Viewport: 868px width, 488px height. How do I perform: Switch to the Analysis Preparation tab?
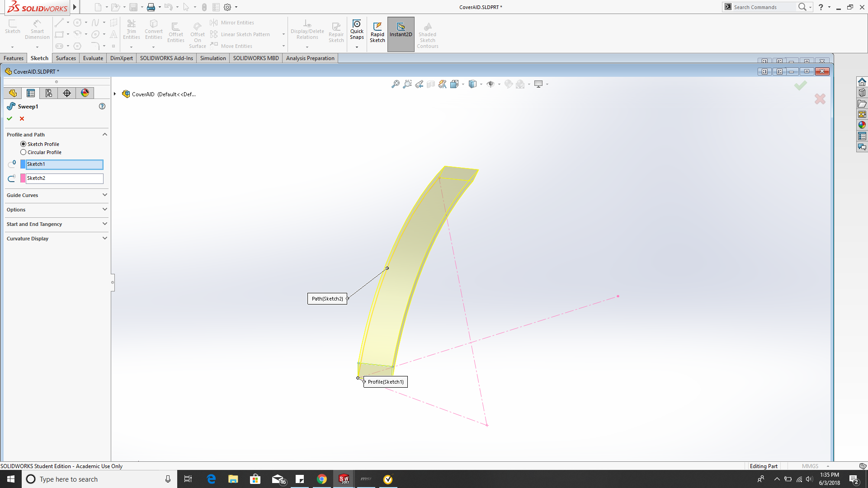[x=310, y=58]
